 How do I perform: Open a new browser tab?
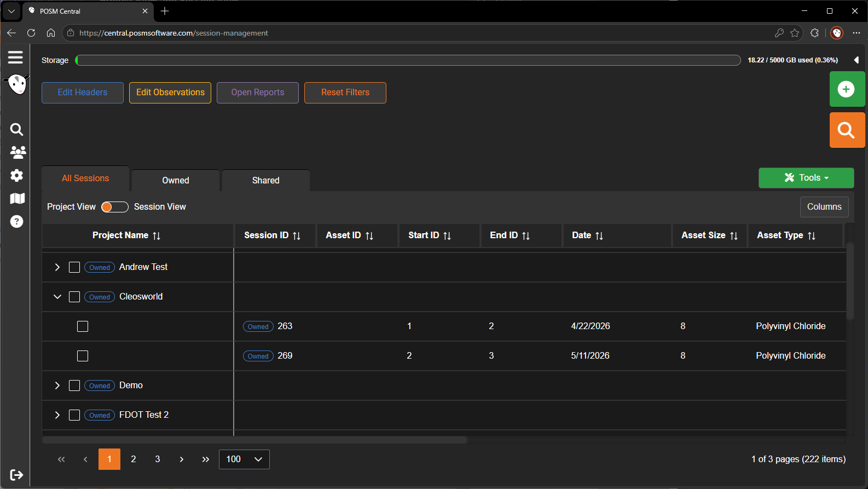point(165,11)
